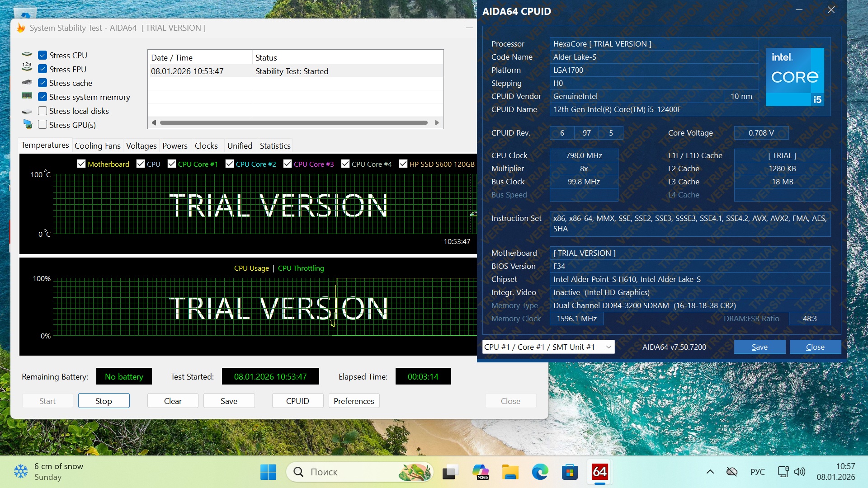Open Microsoft Edge from the taskbar

(540, 472)
